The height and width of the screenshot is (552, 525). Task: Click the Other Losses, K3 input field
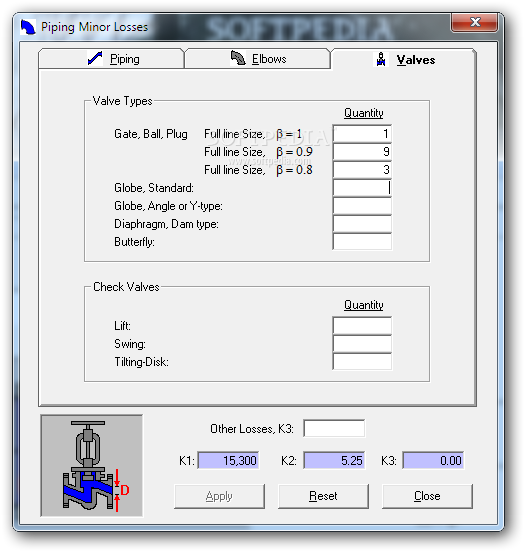[x=334, y=428]
